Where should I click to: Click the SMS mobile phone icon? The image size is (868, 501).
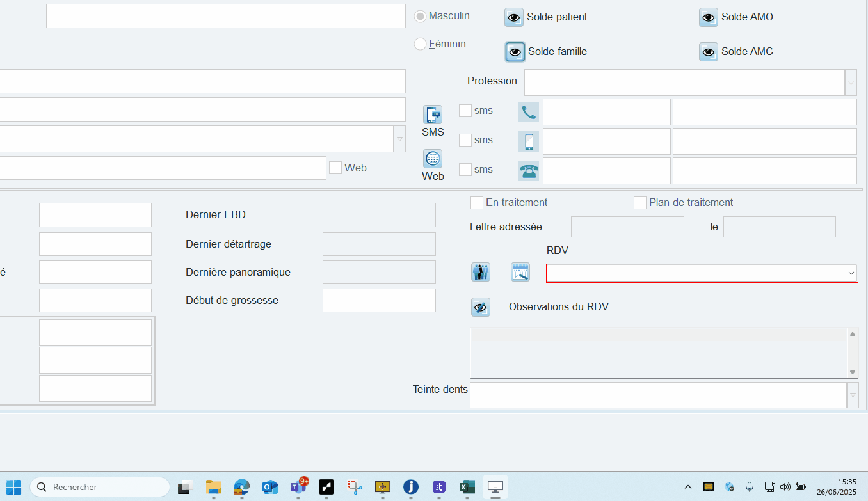tap(433, 115)
